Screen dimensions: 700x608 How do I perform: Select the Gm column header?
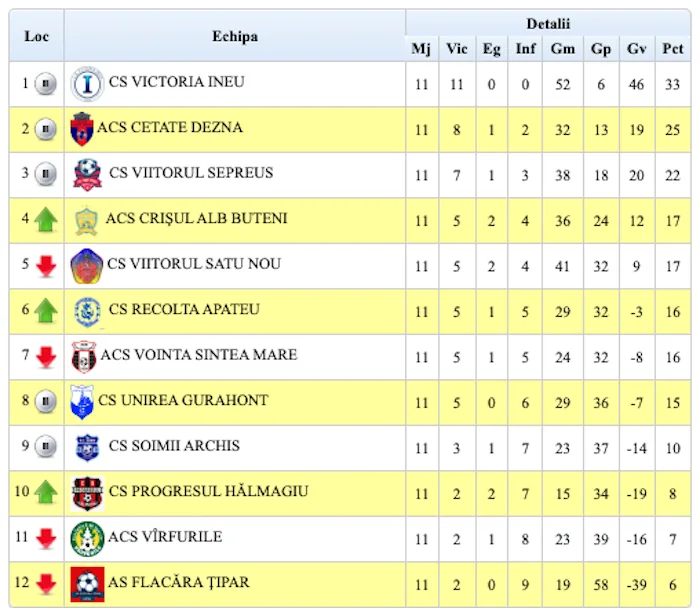[x=562, y=48]
